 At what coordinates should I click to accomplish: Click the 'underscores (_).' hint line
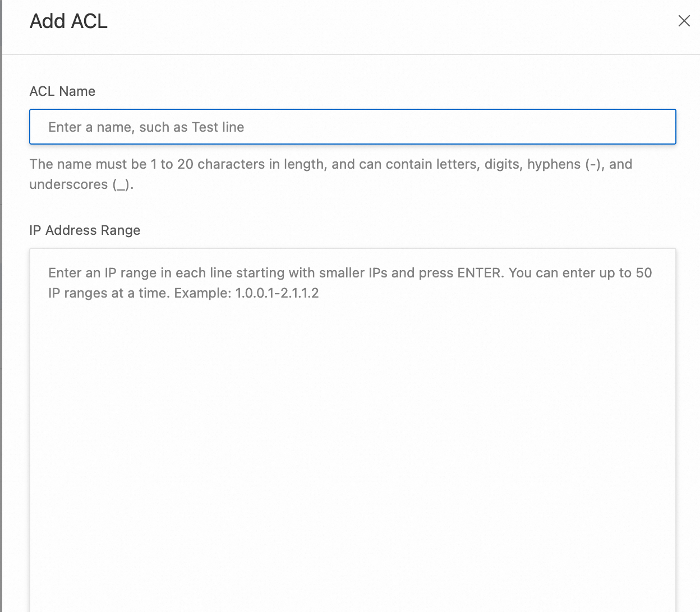click(81, 184)
